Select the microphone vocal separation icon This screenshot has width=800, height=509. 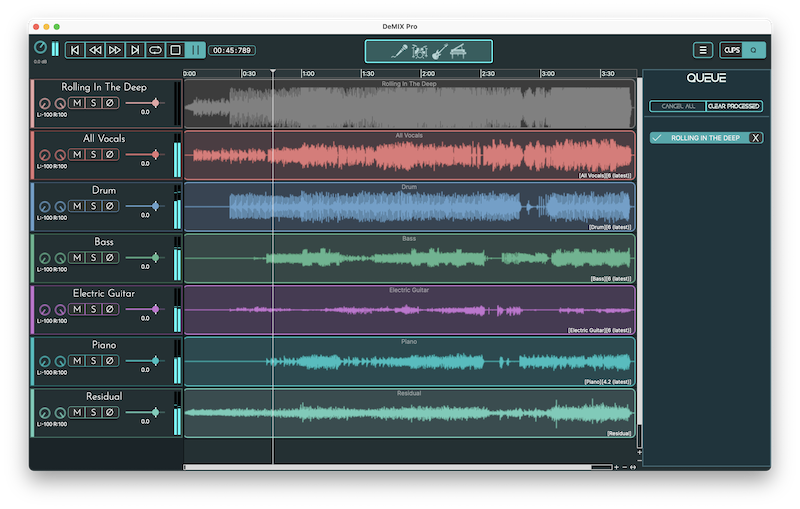pyautogui.click(x=399, y=52)
